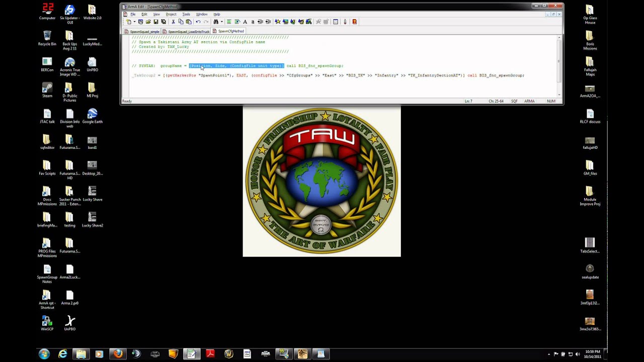Open the Edit menu
The width and height of the screenshot is (644, 362).
click(144, 14)
